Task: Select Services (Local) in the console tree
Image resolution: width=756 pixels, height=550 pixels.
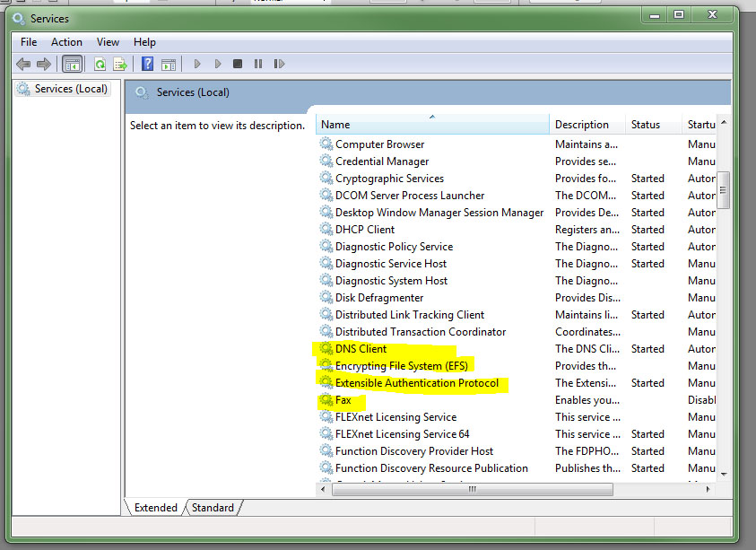Action: 70,89
